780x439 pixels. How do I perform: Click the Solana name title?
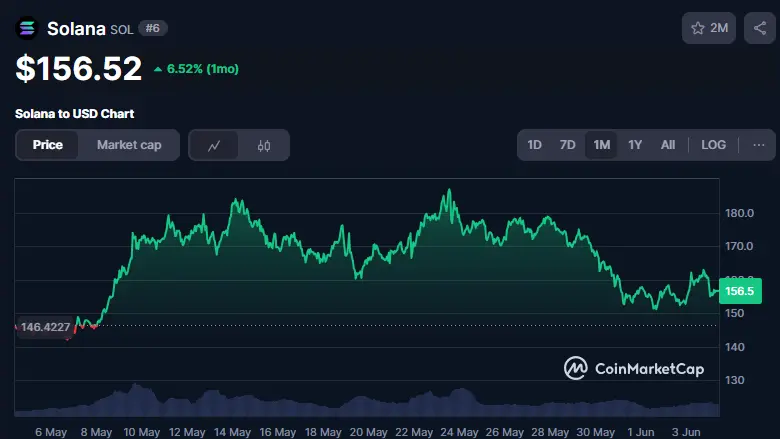(76, 29)
